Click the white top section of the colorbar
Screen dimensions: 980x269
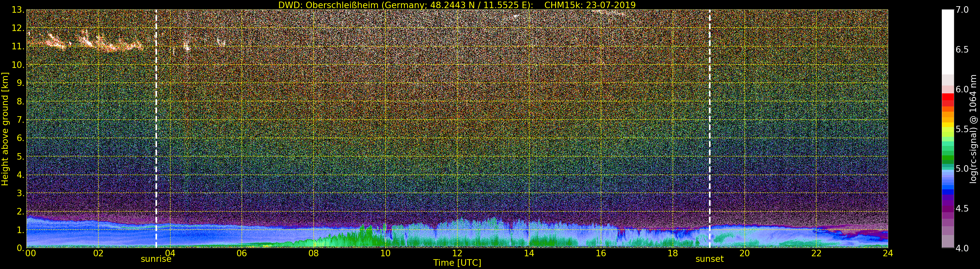[x=948, y=42]
